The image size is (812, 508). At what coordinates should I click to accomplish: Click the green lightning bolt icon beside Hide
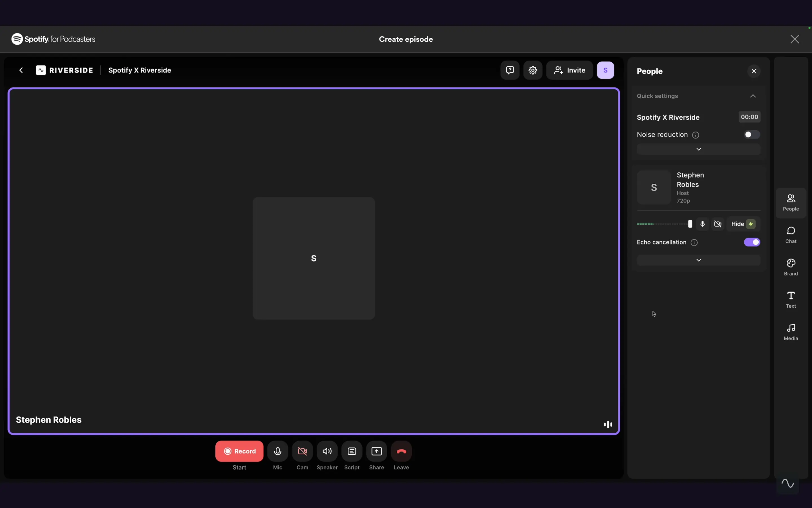coord(751,224)
